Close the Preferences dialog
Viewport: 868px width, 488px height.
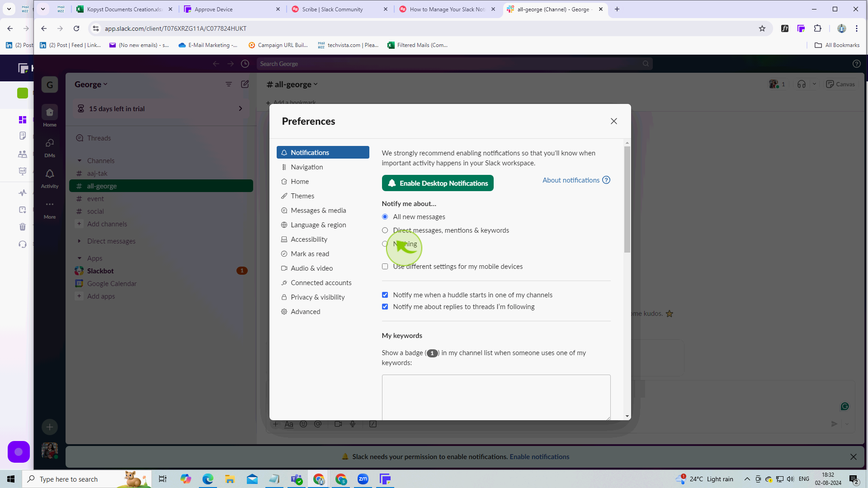613,121
